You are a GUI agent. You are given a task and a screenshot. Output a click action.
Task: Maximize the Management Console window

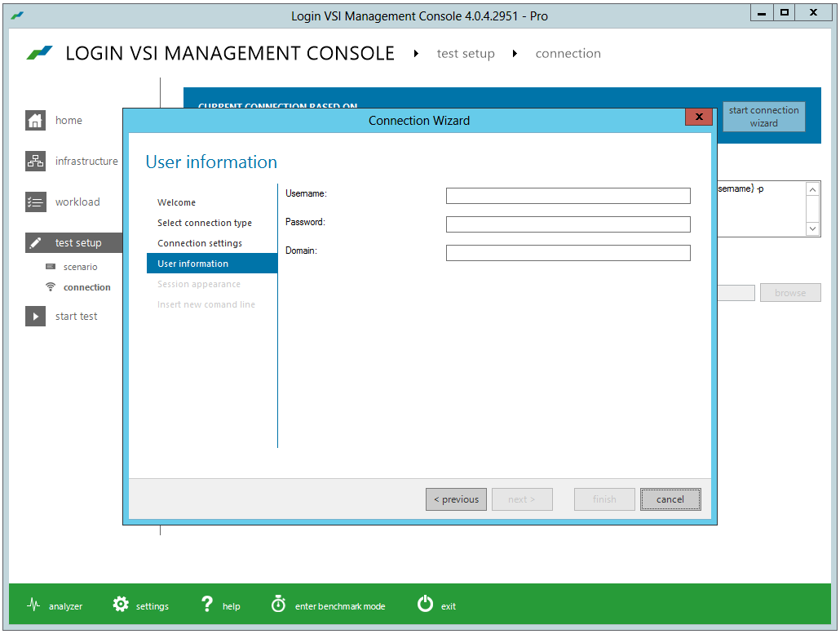(785, 13)
